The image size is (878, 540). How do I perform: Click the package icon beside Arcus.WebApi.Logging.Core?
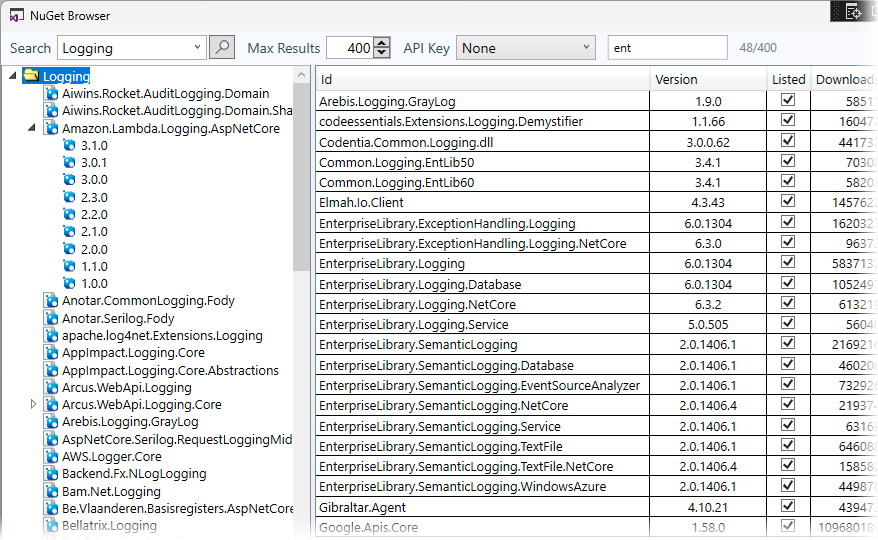[52, 404]
